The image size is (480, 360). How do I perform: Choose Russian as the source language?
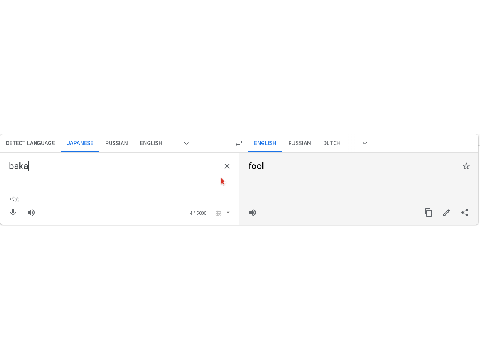117,143
